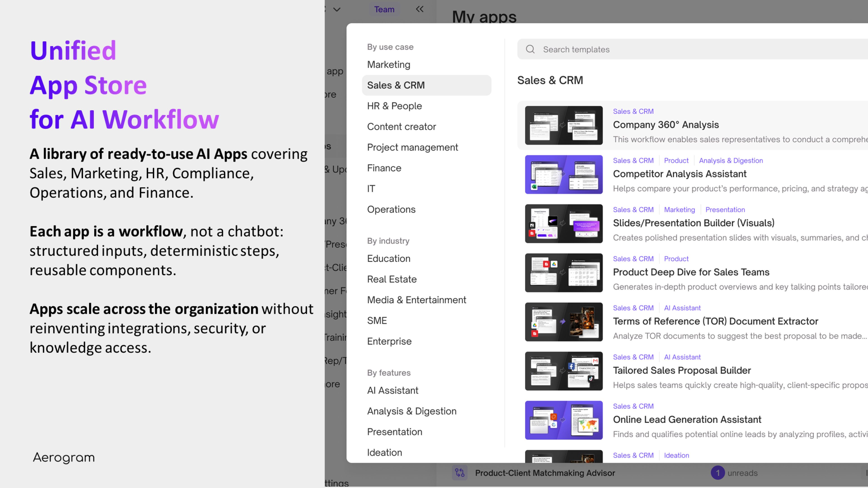The height and width of the screenshot is (488, 868).
Task: Open Company 360° Analysis thumbnail
Action: pos(563,125)
